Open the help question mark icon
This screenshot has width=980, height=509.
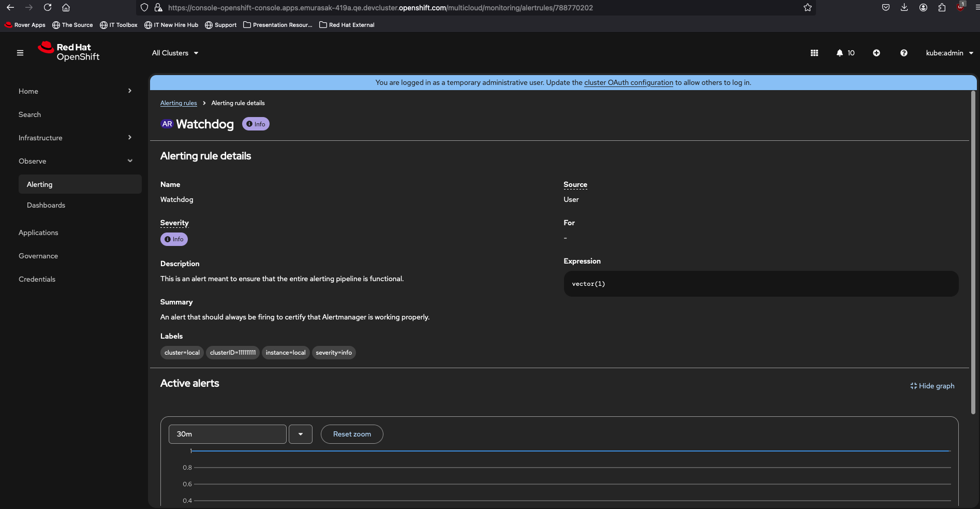(x=904, y=53)
